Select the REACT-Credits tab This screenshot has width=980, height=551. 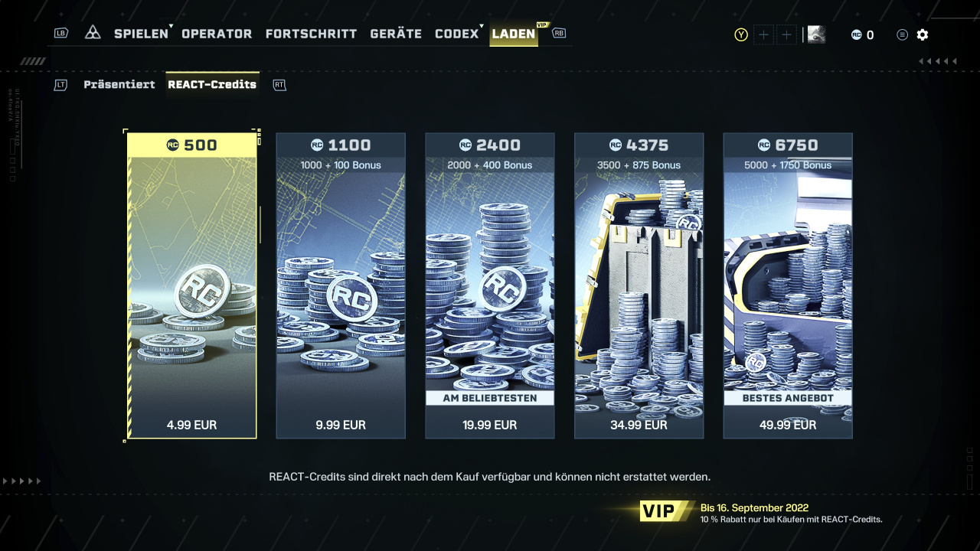coord(212,84)
